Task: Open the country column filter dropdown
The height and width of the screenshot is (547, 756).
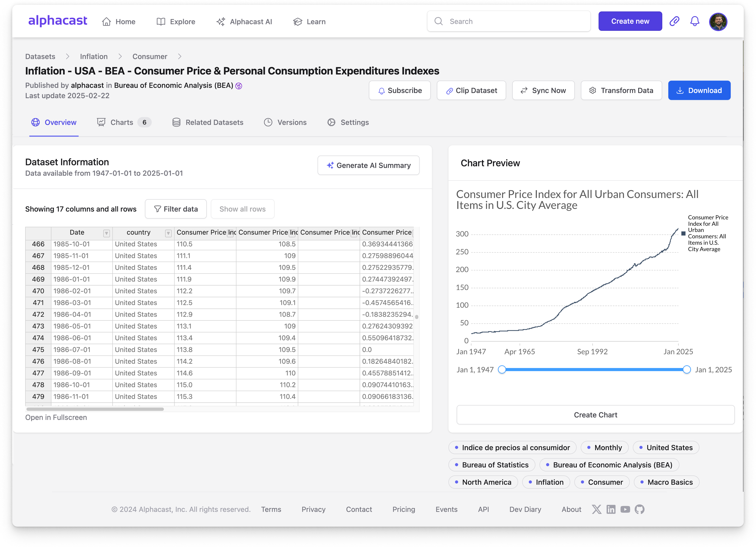Action: pyautogui.click(x=168, y=233)
